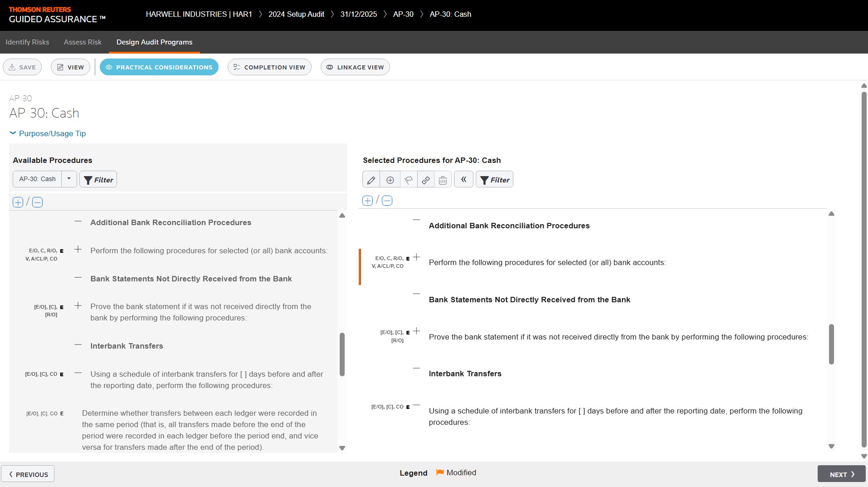Click the Next button
The width and height of the screenshot is (868, 487).
tap(841, 474)
